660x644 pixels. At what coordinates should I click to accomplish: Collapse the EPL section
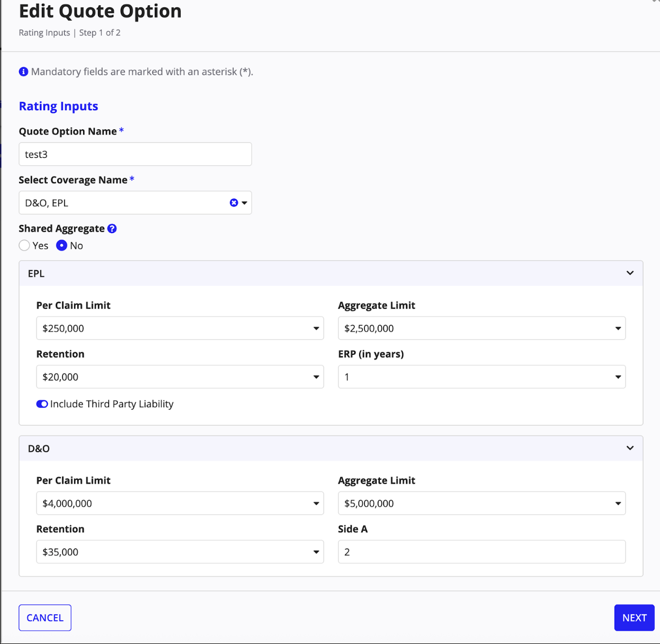[x=630, y=273]
